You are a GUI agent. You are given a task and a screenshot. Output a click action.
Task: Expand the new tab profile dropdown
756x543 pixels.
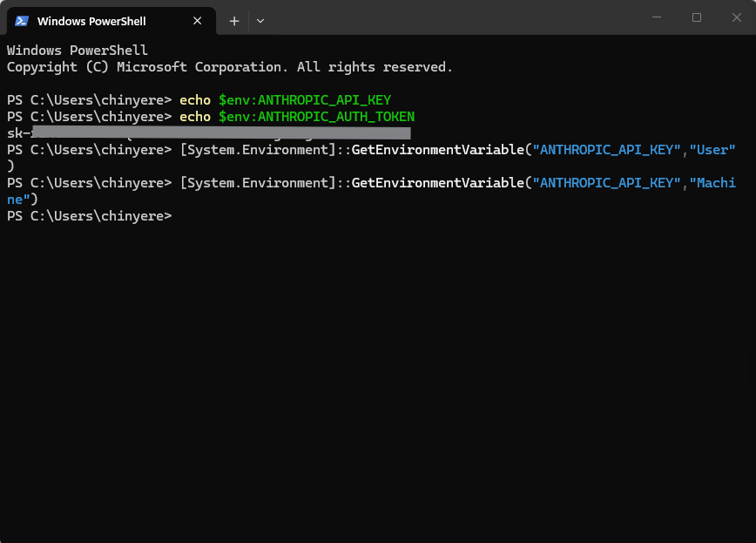[x=260, y=21]
